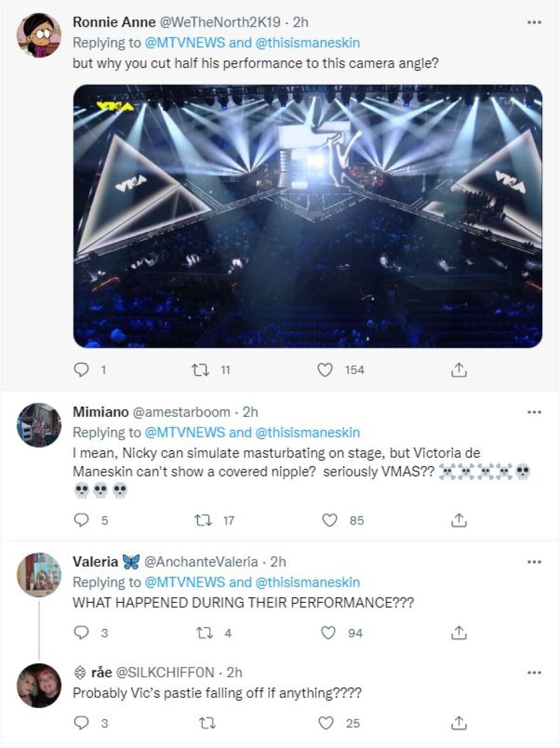The image size is (560, 748).
Task: Retweet Mimiano's tweet
Action: tap(202, 521)
